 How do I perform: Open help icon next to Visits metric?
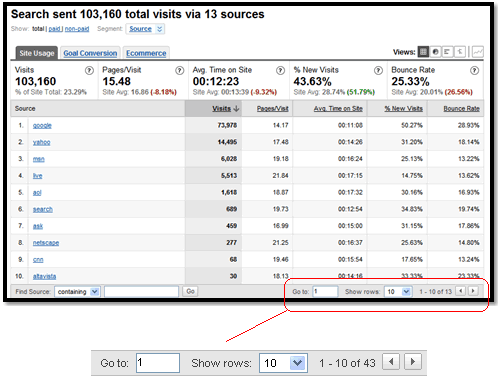(89, 70)
